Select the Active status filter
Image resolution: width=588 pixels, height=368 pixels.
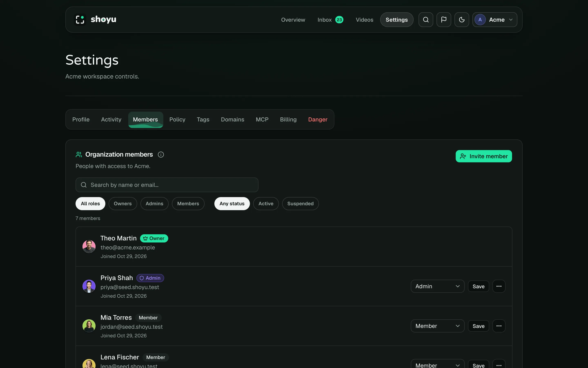click(266, 203)
